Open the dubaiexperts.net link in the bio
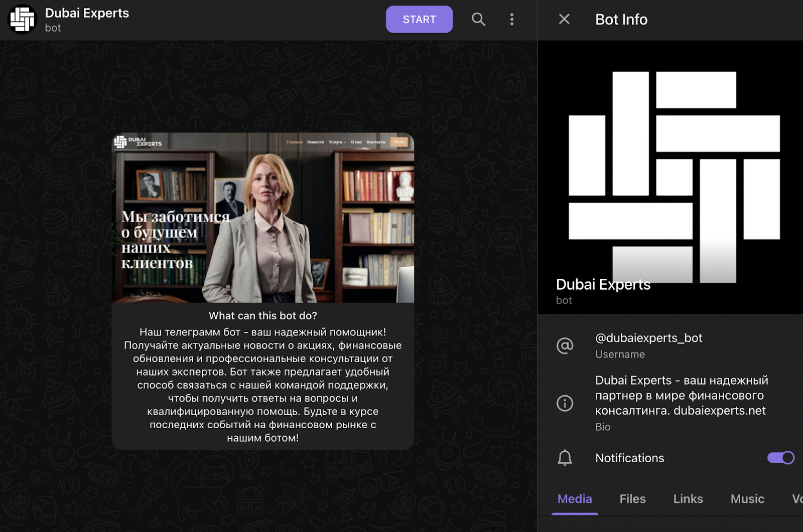 click(719, 411)
